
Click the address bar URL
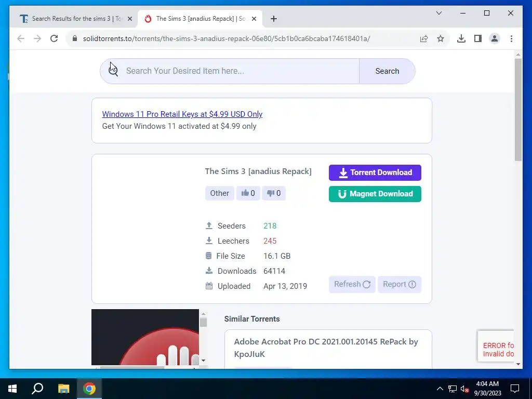[227, 38]
